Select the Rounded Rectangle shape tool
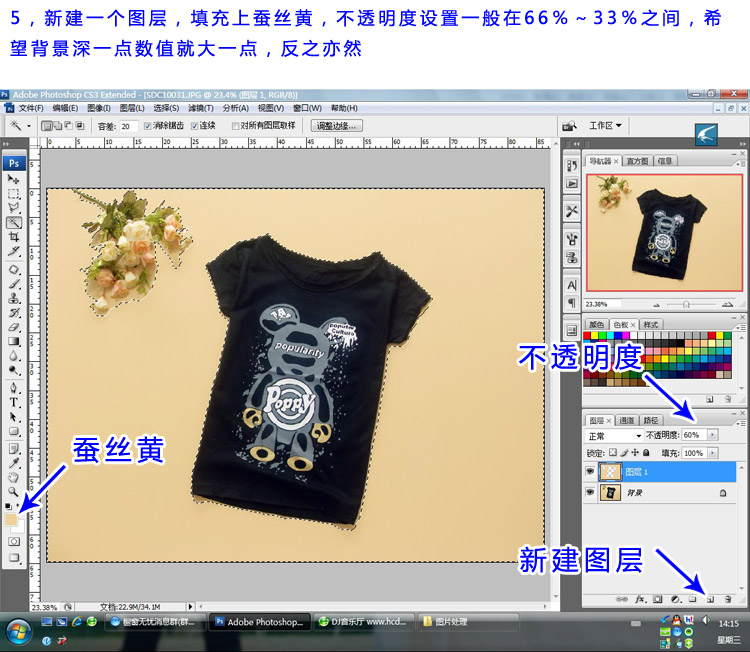This screenshot has height=652, width=750. [13, 431]
